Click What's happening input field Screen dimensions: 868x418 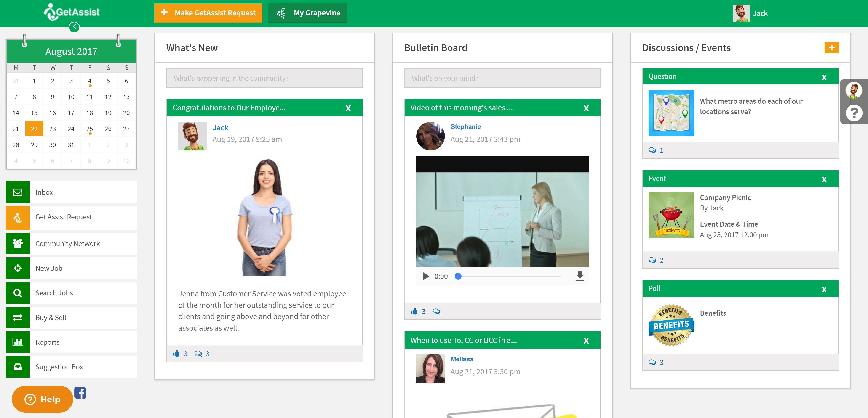pyautogui.click(x=265, y=77)
